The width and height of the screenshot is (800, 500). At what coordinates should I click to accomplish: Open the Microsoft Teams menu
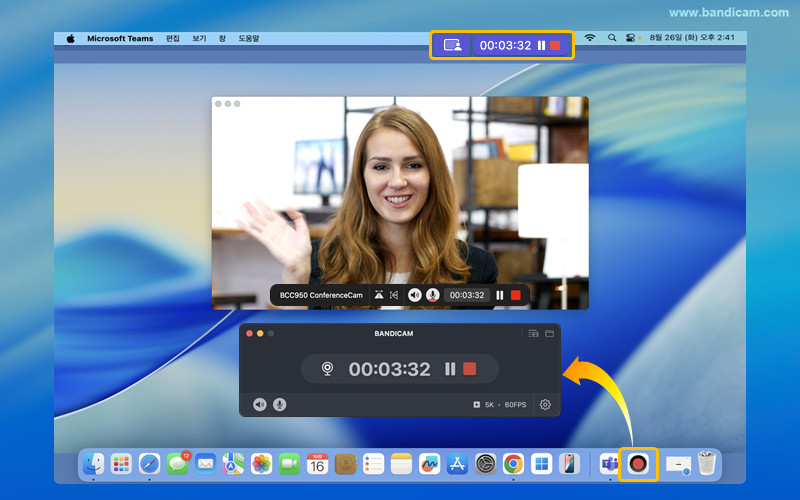tap(120, 38)
